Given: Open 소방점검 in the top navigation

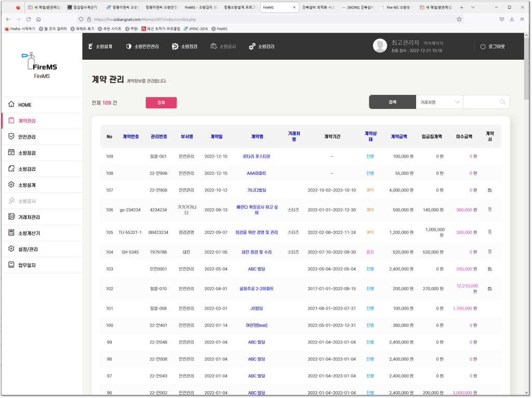Looking at the screenshot, I should (184, 47).
